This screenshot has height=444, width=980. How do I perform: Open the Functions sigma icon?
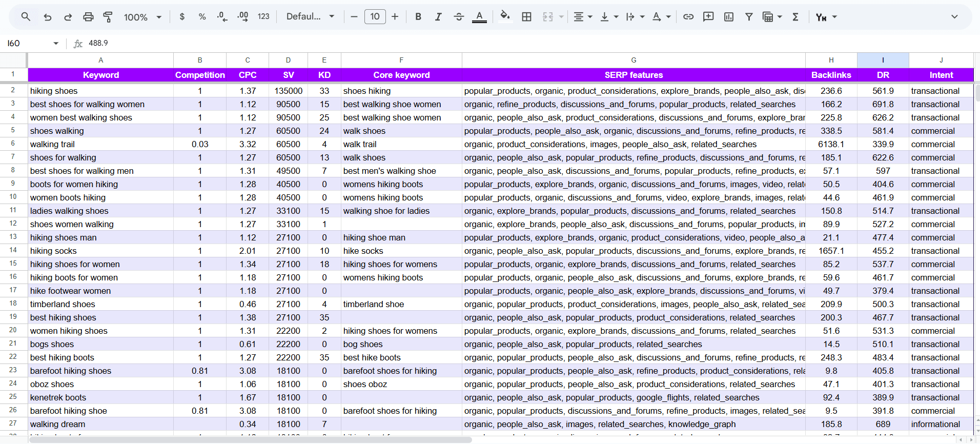[795, 17]
